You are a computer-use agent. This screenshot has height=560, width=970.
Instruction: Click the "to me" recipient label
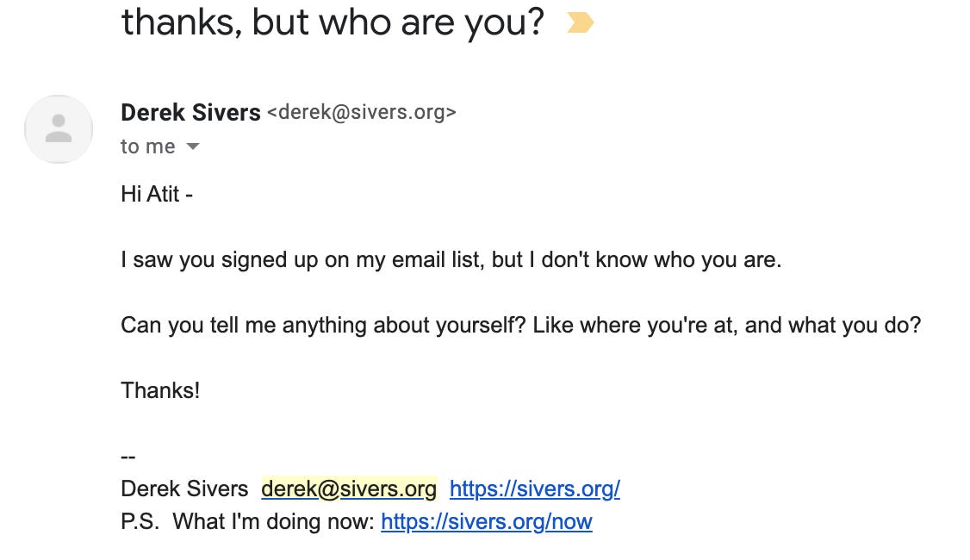click(x=147, y=147)
